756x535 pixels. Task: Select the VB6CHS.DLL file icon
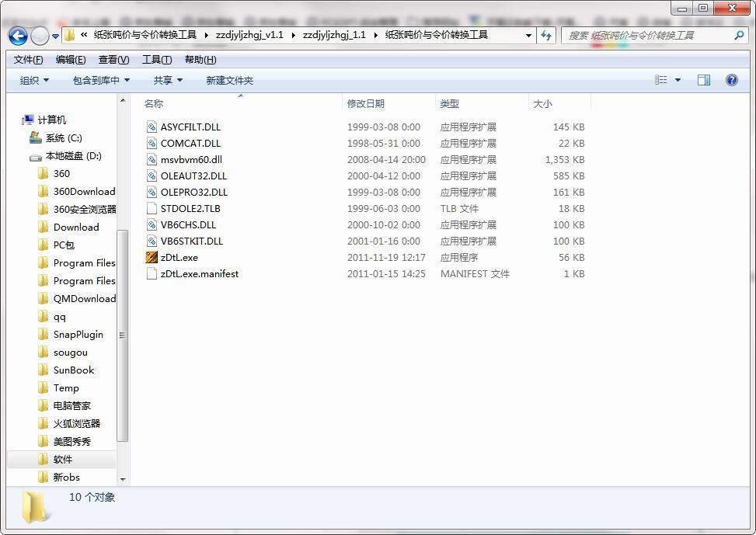point(152,224)
